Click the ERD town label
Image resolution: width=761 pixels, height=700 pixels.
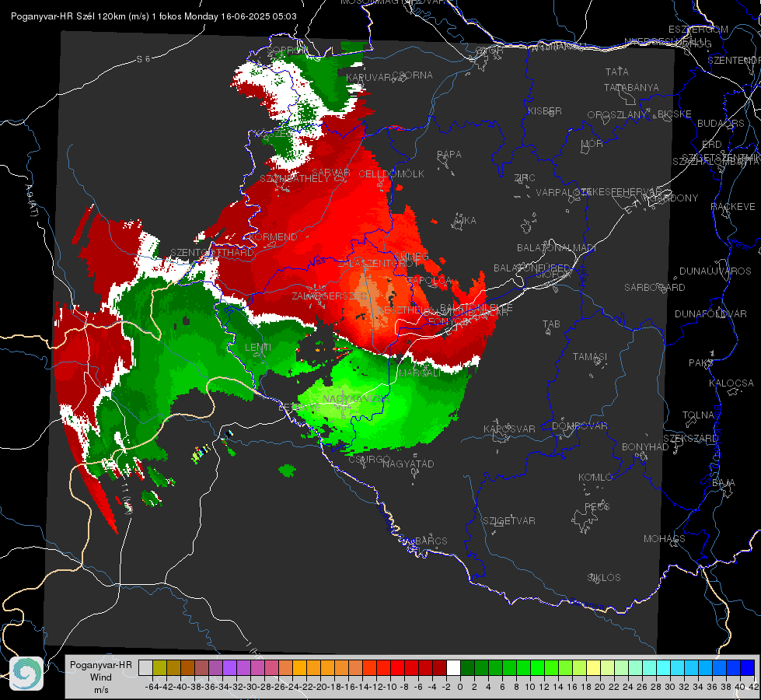point(712,145)
